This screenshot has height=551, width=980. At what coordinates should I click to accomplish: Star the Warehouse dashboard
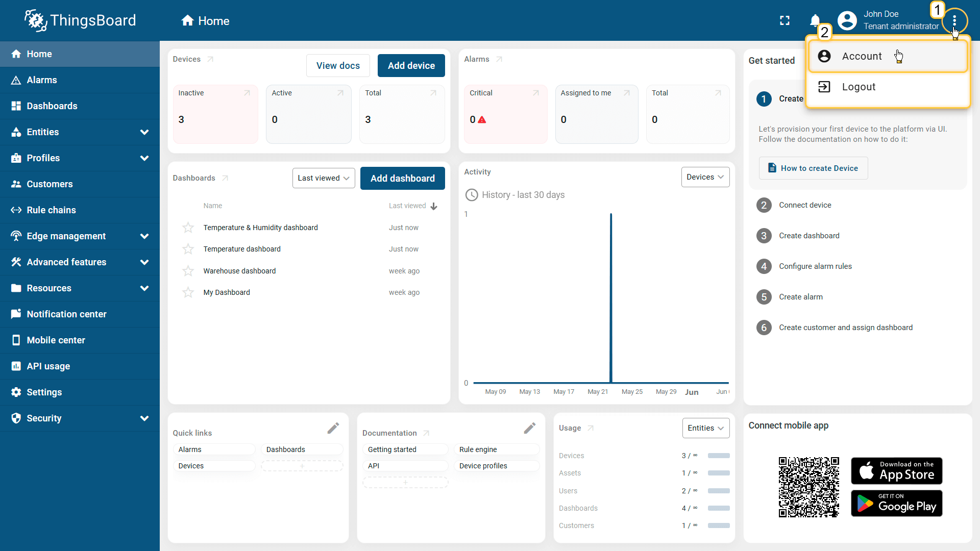click(188, 271)
